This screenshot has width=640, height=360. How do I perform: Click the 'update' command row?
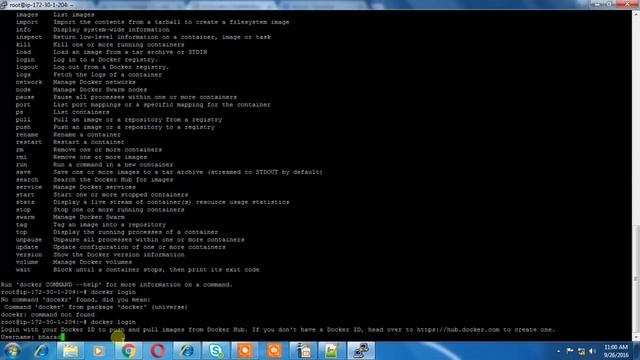[120, 247]
